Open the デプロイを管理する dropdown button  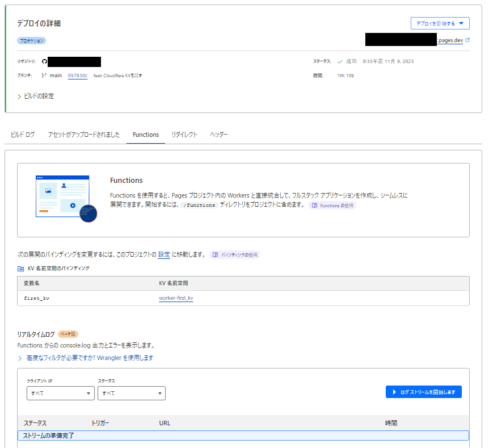[x=440, y=23]
